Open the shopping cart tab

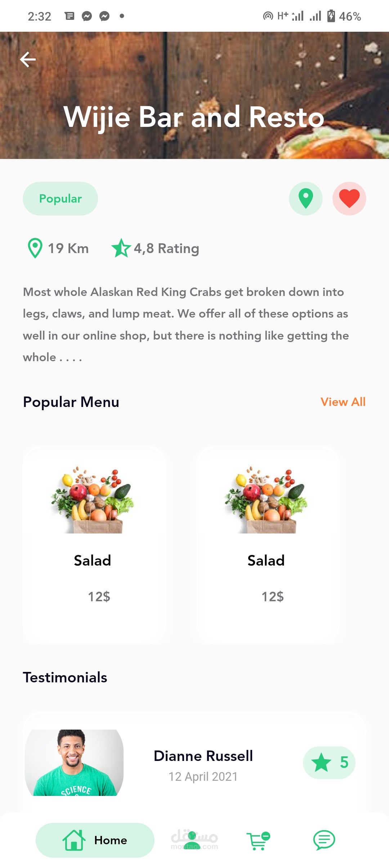[x=258, y=841]
